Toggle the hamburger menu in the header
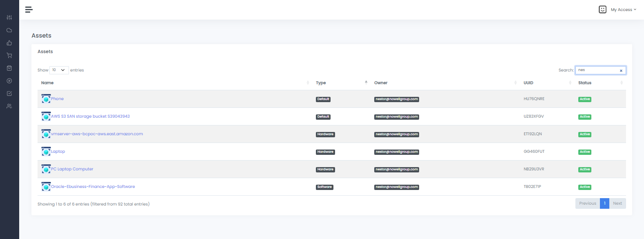Screen dimensions: 644x239 29,9
